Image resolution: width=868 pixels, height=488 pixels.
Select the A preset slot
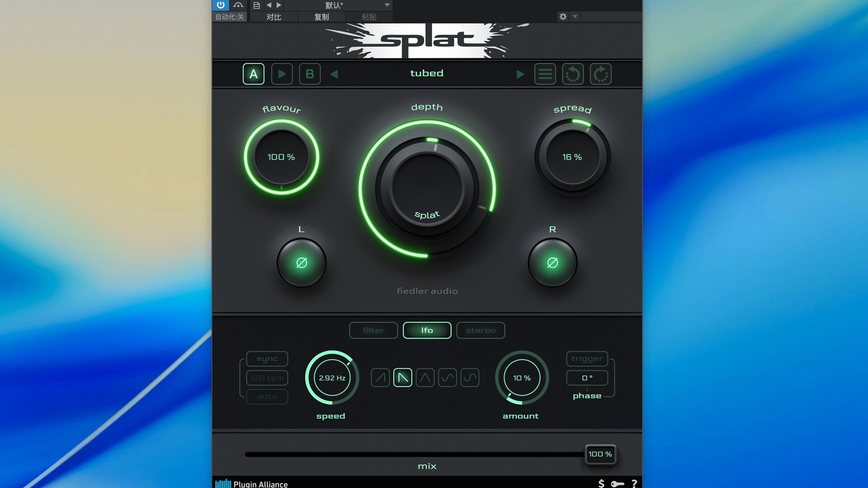point(254,74)
